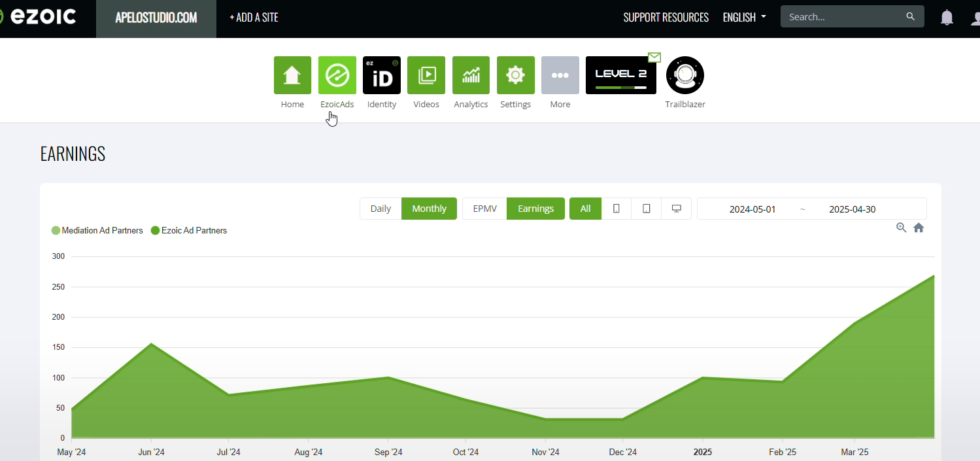Click the 2025 axis label
Screen dimensions: 980x461
(x=703, y=452)
